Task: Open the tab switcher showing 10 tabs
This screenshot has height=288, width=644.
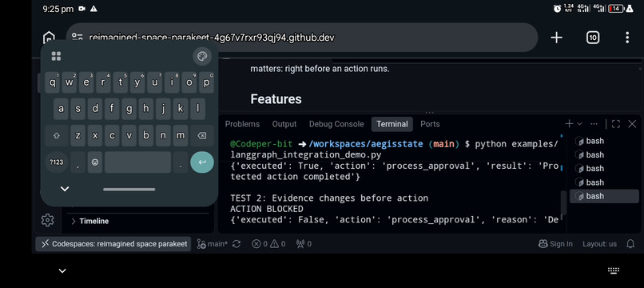Action: (592, 38)
